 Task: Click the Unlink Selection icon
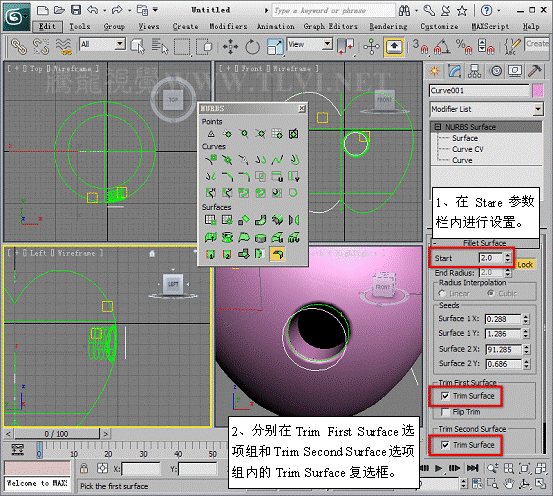(41, 47)
